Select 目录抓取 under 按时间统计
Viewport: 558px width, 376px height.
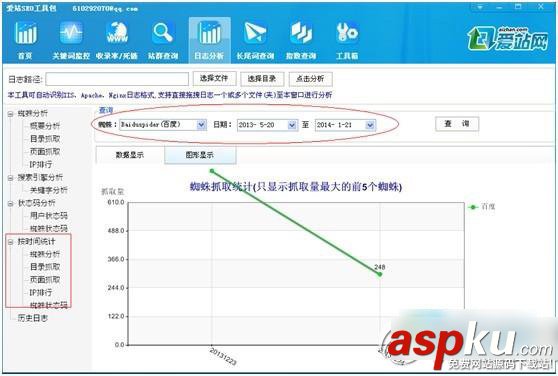point(45,267)
